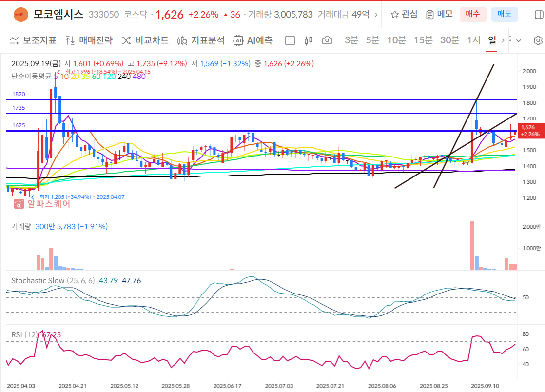Capture chart with camera icon
This screenshot has width=545, height=392.
point(327,40)
